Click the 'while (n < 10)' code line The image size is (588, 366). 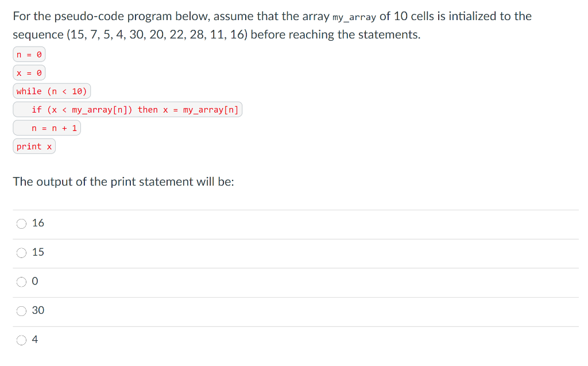click(52, 91)
